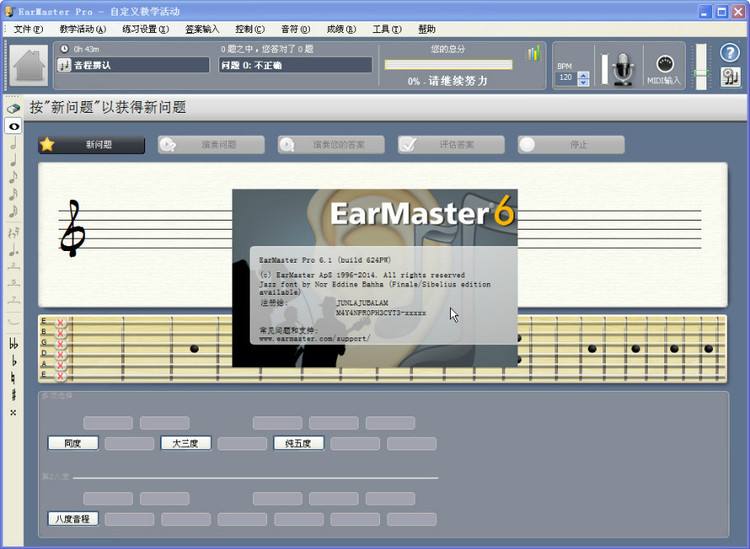Select the eraser tool in left palette
This screenshot has height=549, width=750.
[14, 109]
